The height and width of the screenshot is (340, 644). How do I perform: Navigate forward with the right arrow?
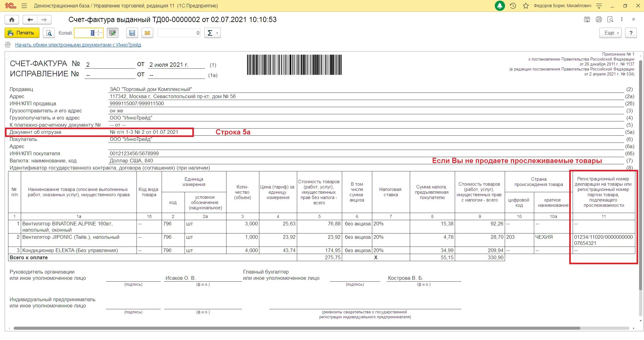point(44,20)
